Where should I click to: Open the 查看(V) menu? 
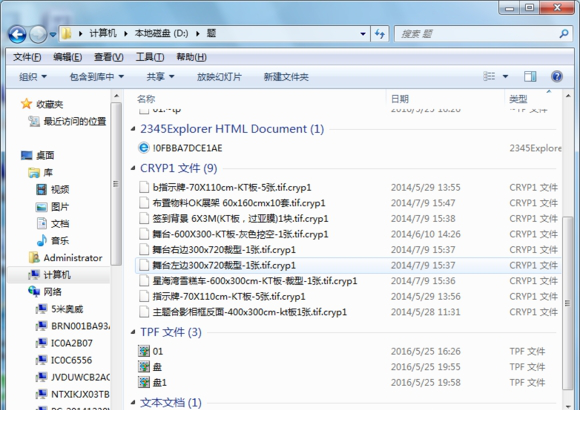(108, 57)
